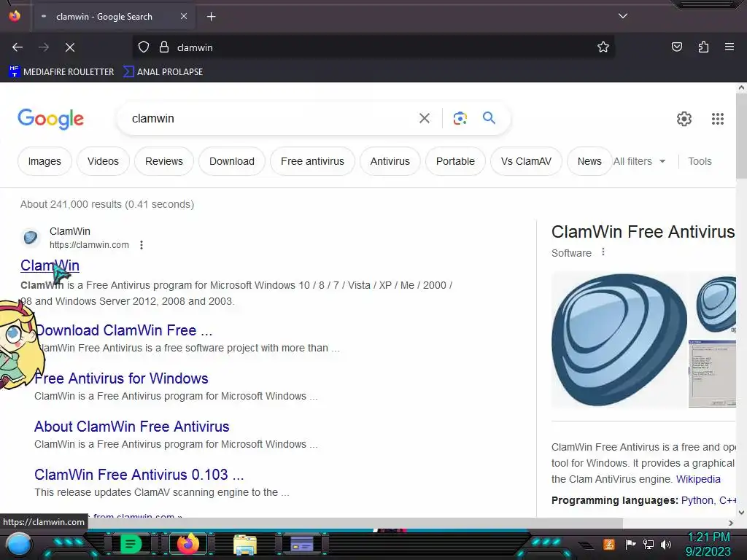The image size is (747, 560).
Task: Open green notes app on taskbar
Action: tap(131, 543)
